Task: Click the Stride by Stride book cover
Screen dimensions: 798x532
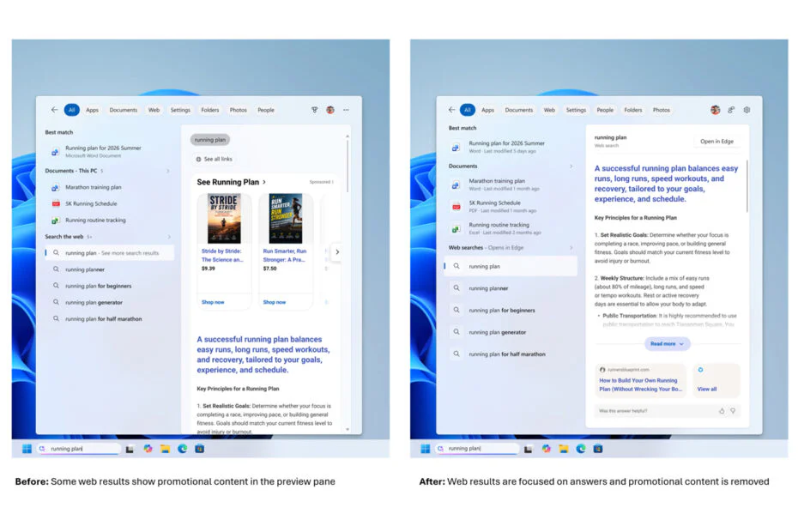Action: (x=224, y=219)
